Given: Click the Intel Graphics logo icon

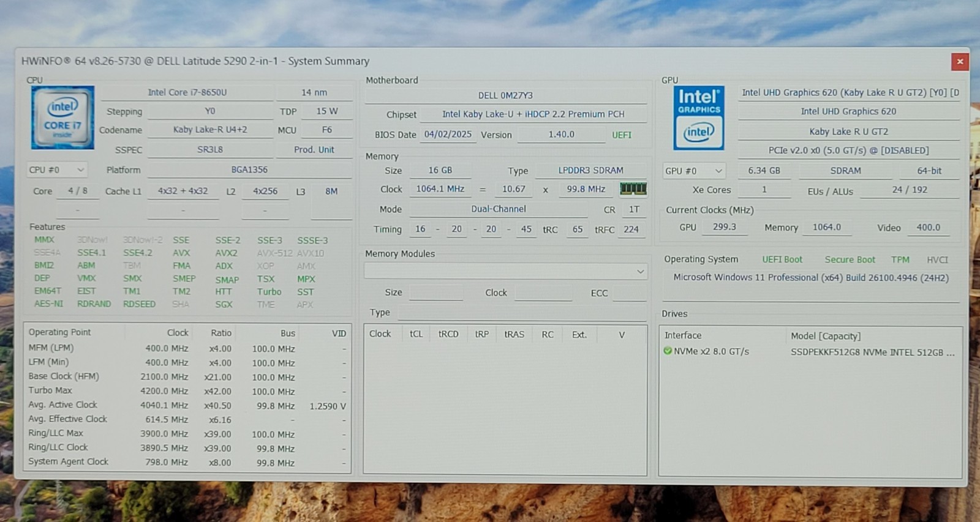Looking at the screenshot, I should click(x=699, y=117).
